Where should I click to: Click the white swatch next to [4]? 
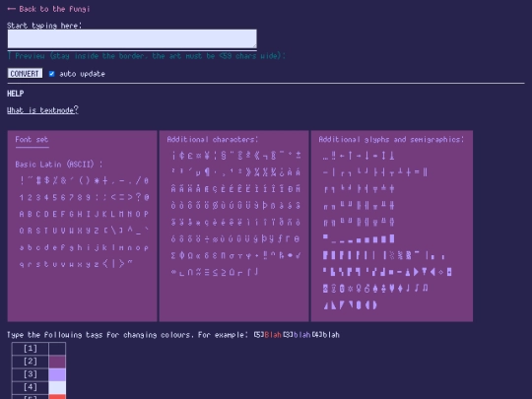[57, 387]
